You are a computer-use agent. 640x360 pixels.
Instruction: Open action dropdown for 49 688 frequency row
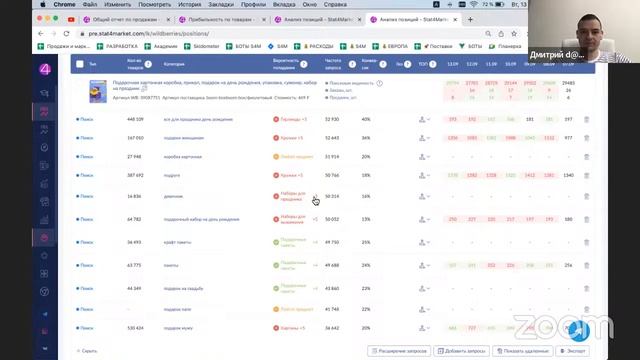coord(424,265)
